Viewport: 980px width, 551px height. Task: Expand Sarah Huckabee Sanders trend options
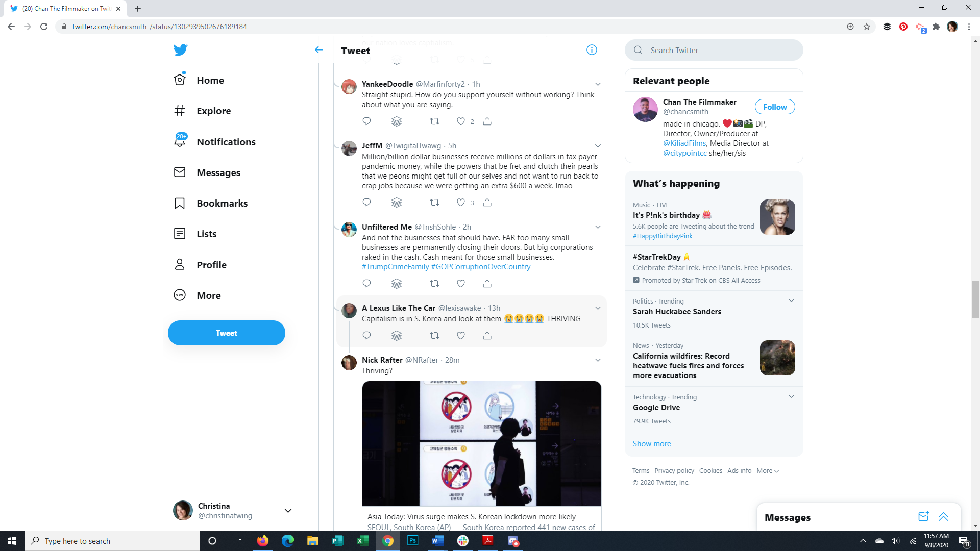[x=791, y=300]
